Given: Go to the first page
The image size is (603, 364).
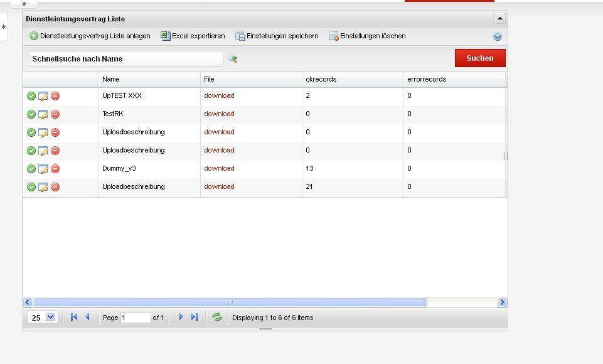Looking at the screenshot, I should click(74, 317).
